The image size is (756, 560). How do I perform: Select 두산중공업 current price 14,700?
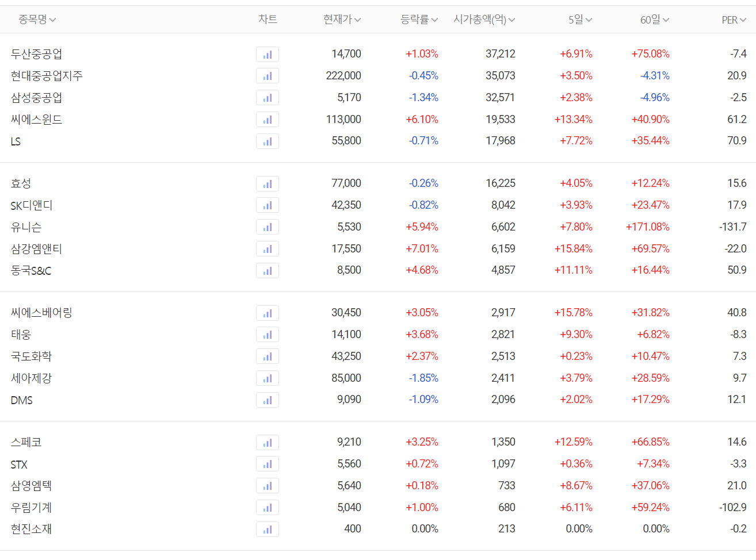pos(346,54)
